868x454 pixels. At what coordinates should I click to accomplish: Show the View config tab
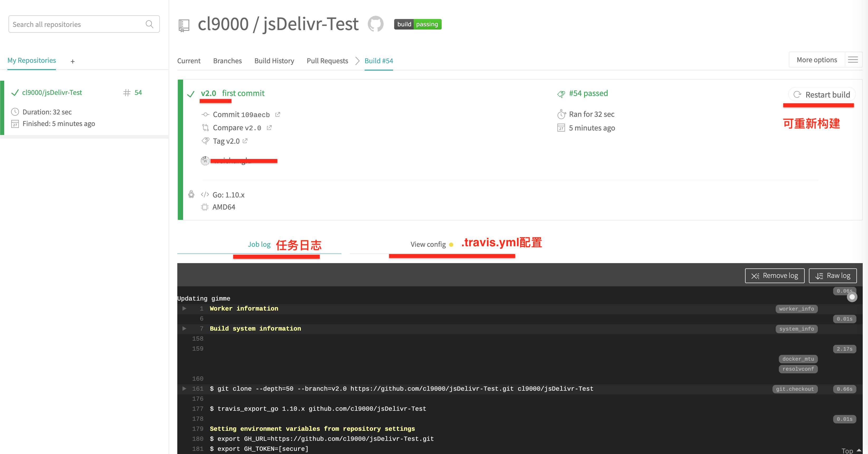pyautogui.click(x=428, y=244)
